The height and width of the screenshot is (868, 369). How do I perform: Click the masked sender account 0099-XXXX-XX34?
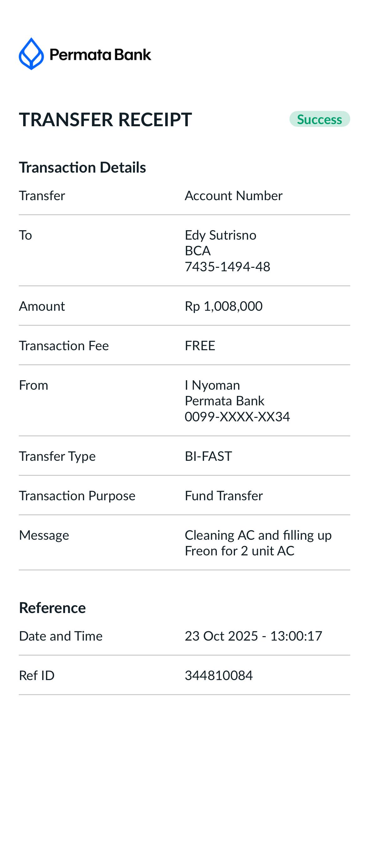(x=237, y=417)
